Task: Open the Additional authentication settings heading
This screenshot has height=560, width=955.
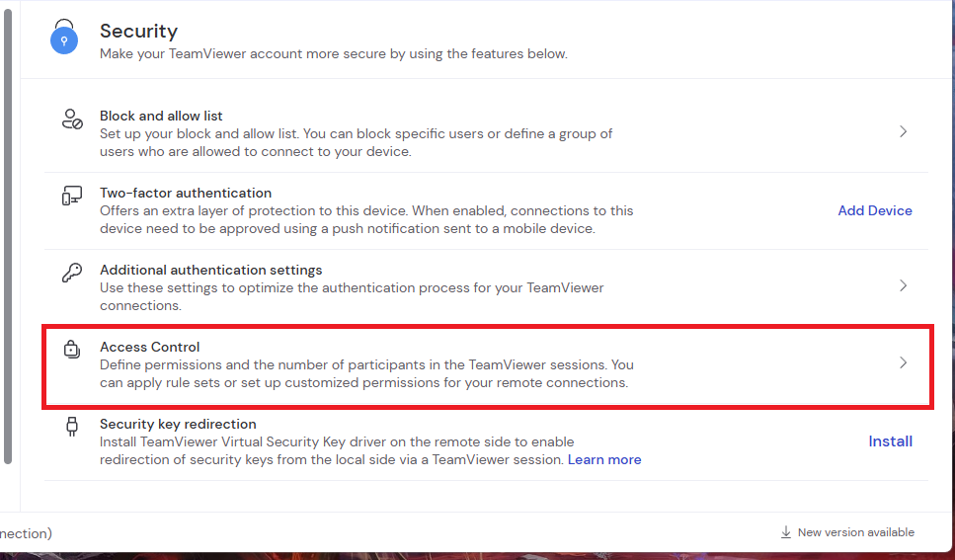Action: pos(210,270)
